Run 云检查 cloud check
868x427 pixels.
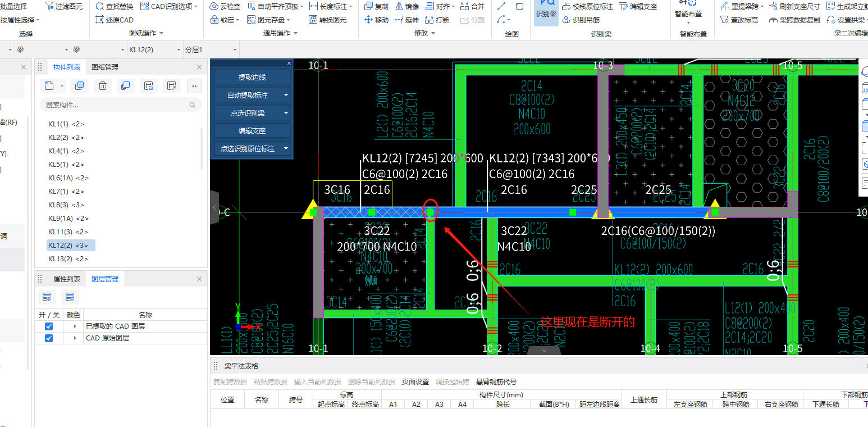click(225, 6)
